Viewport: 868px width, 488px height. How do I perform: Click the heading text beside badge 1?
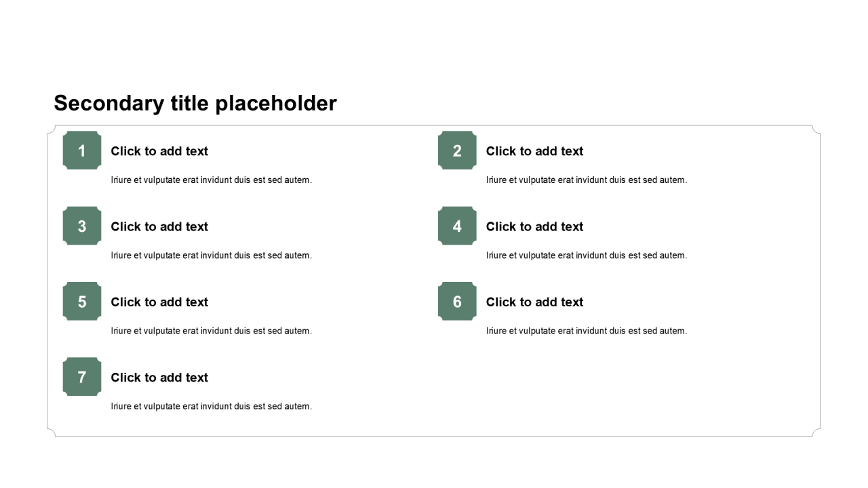pos(159,151)
